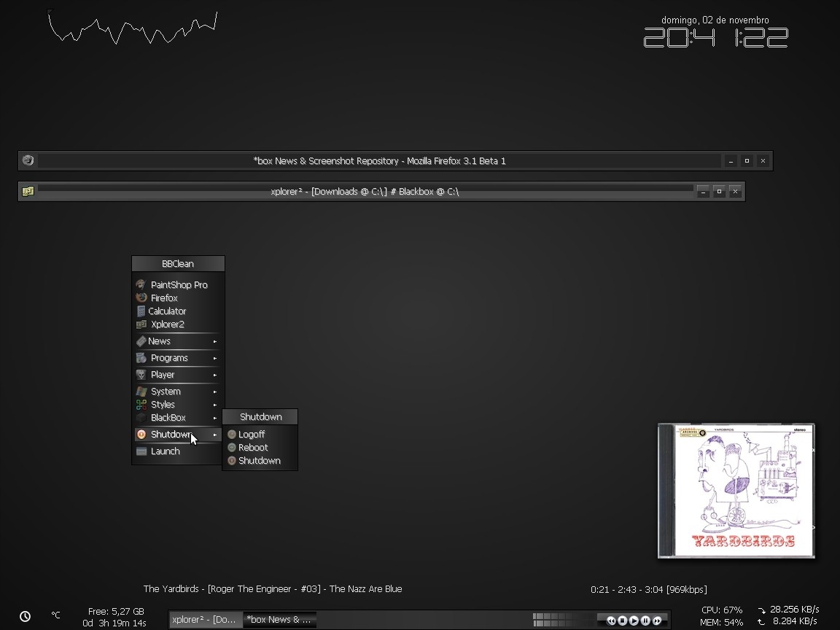Select Logoff in the Shutdown submenu
This screenshot has width=840, height=630.
(x=260, y=435)
